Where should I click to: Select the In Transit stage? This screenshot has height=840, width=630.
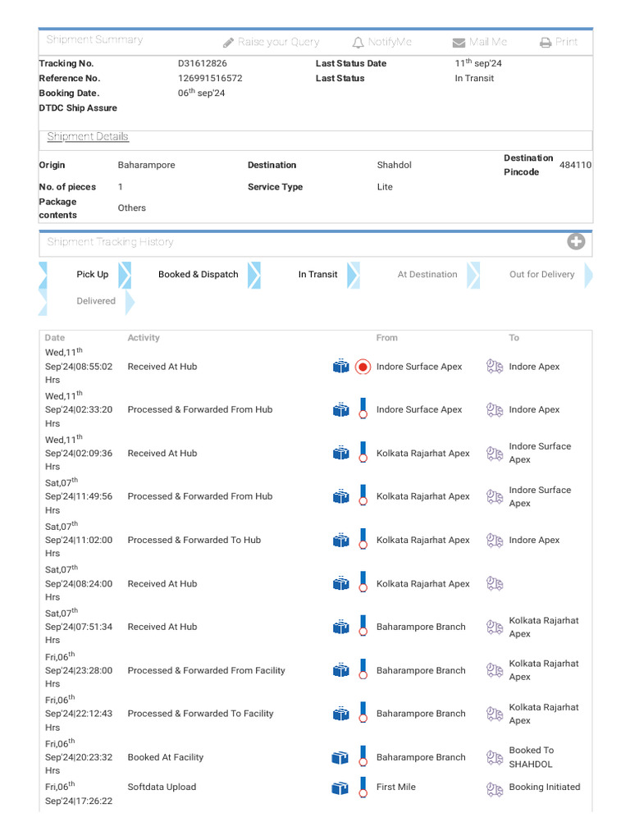point(317,275)
